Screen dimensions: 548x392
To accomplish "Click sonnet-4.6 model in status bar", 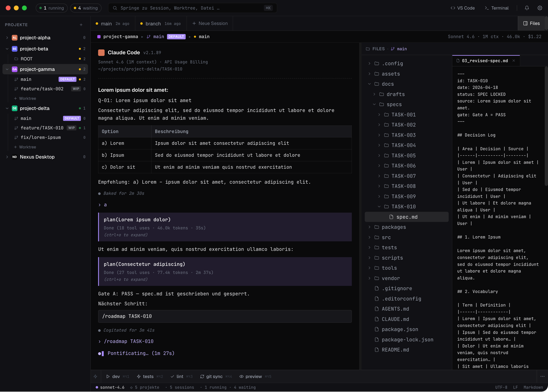I will [110, 387].
